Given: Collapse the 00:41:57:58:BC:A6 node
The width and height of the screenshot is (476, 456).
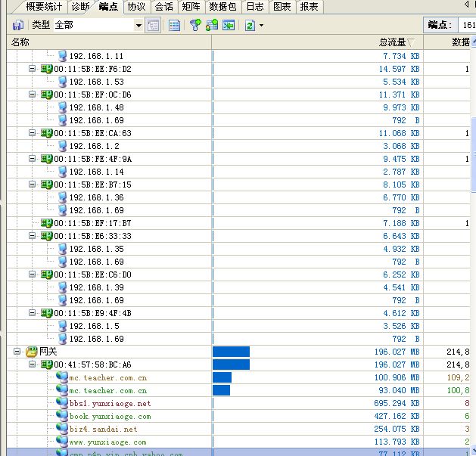Looking at the screenshot, I should point(33,364).
